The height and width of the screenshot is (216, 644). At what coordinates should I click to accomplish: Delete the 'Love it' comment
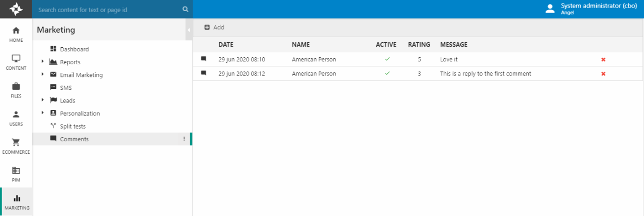pyautogui.click(x=603, y=59)
